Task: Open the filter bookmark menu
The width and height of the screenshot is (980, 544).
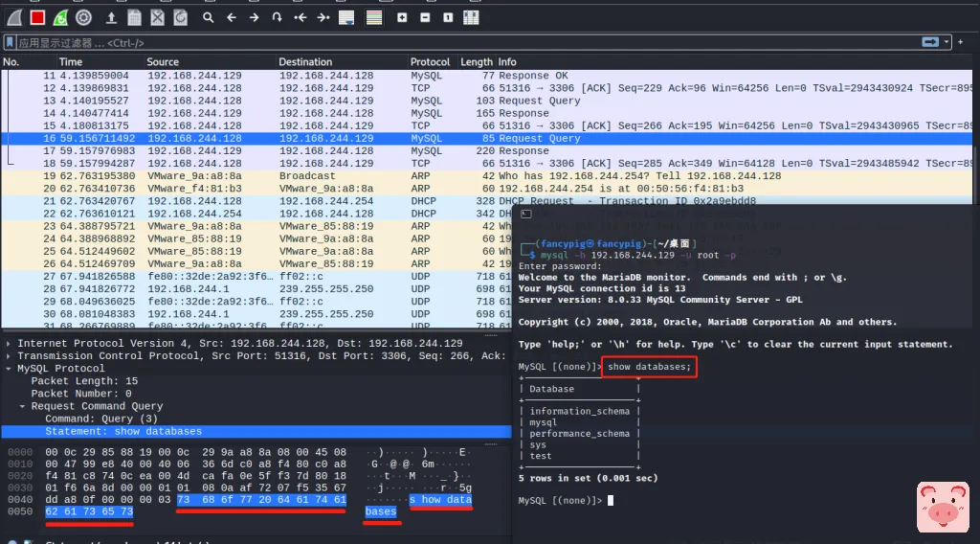Action: 10,42
